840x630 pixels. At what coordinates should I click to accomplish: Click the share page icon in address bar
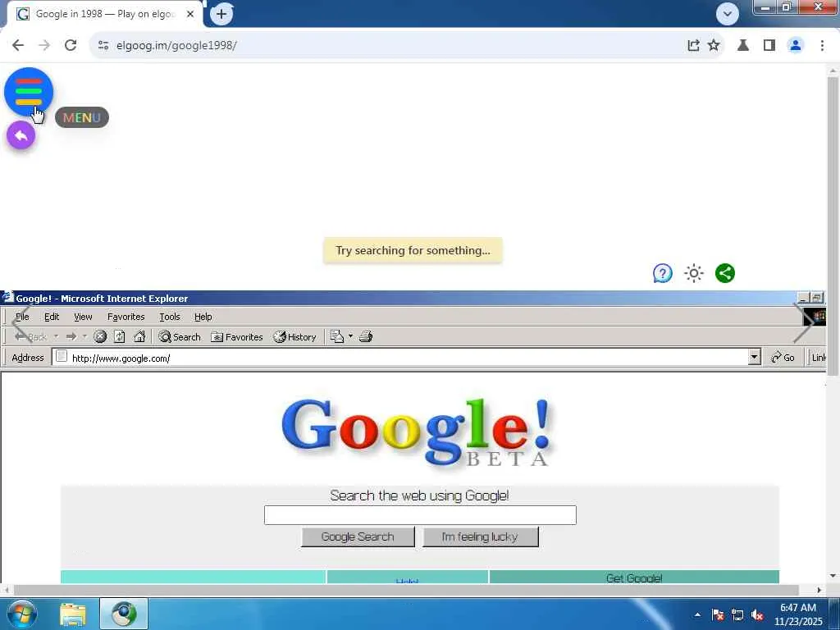(693, 45)
